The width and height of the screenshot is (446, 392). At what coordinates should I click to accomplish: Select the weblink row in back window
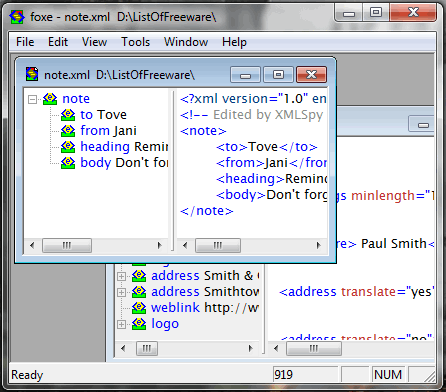(205, 308)
